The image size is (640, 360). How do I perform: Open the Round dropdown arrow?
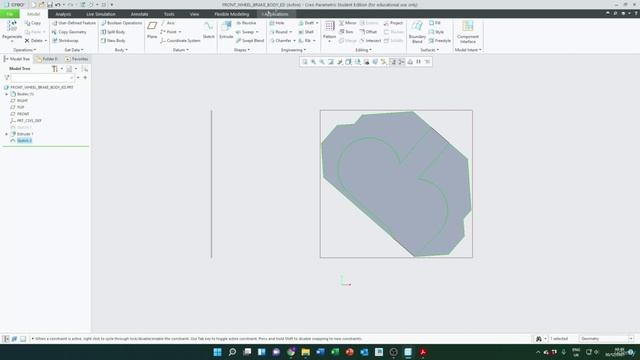click(291, 32)
